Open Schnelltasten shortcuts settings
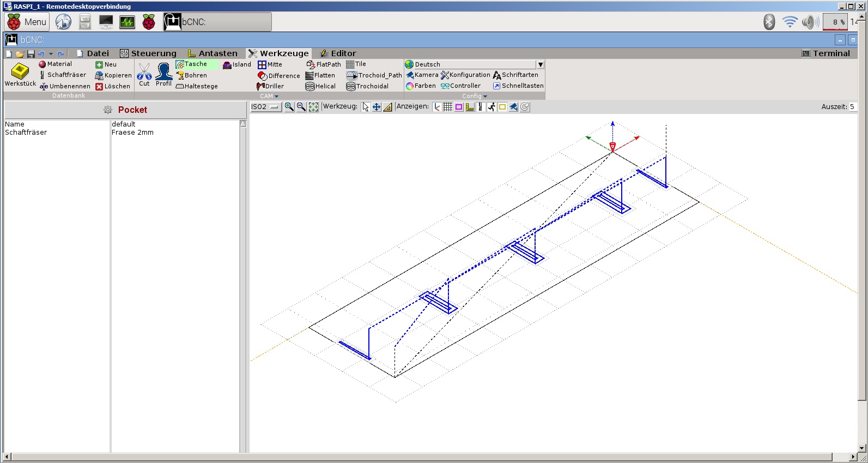The height and width of the screenshot is (463, 868). click(518, 86)
